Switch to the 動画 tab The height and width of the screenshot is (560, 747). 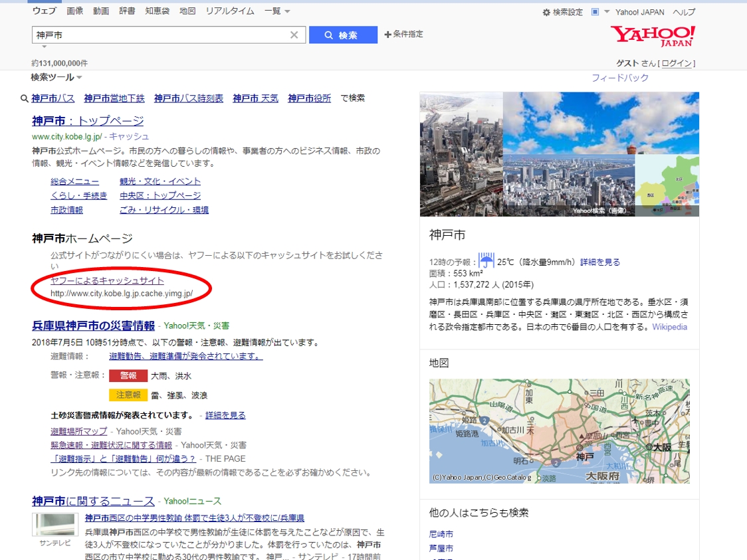(101, 11)
